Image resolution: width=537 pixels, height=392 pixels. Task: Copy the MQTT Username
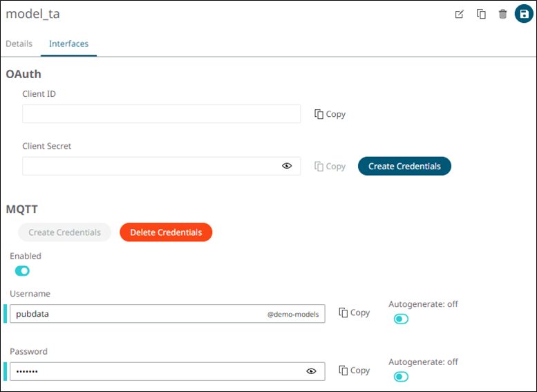coord(354,312)
